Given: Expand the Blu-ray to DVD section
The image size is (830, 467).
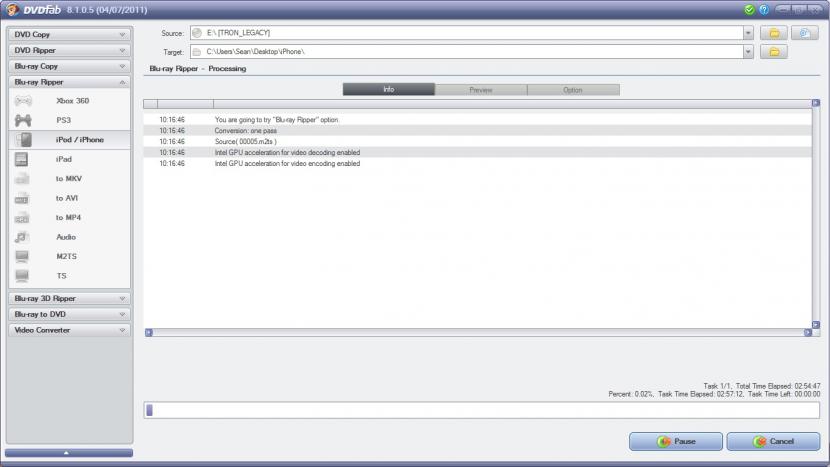Looking at the screenshot, I should [69, 315].
